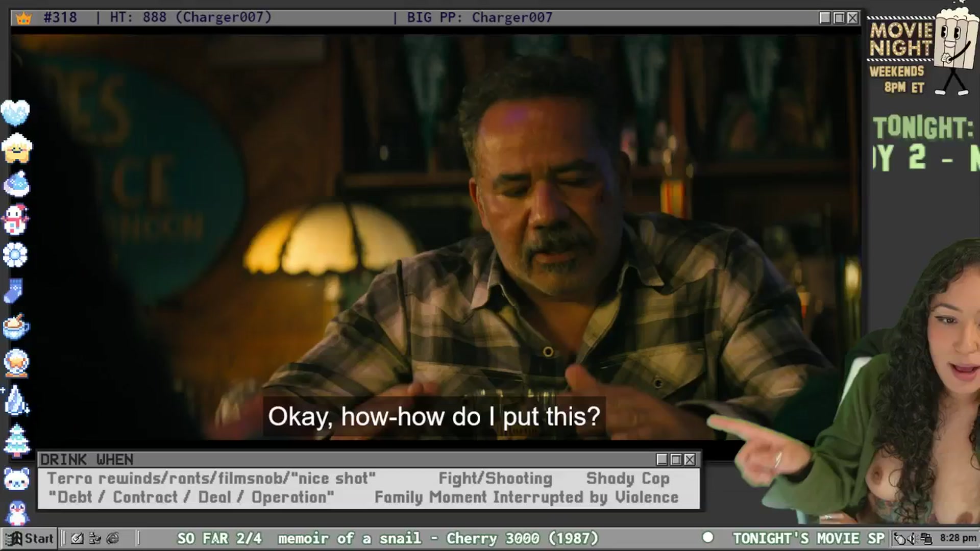Select the blue winter sock icon
The height and width of the screenshot is (551, 980).
click(x=14, y=291)
